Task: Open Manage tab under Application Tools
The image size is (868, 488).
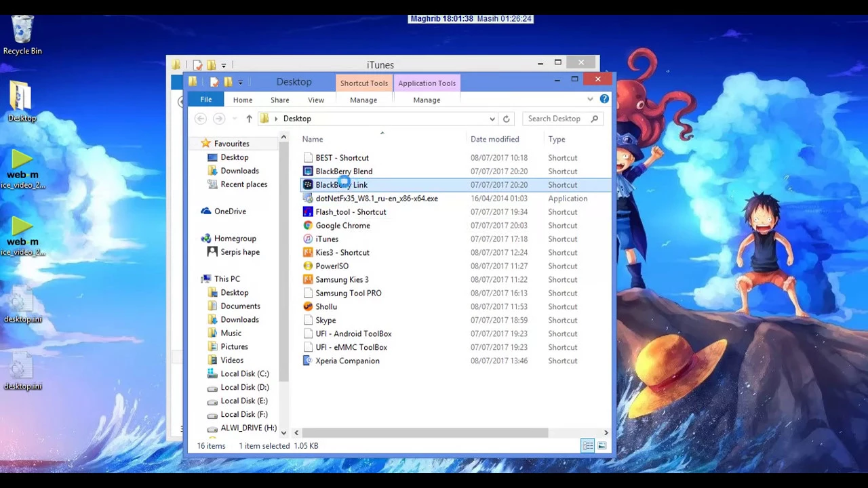Action: [427, 100]
